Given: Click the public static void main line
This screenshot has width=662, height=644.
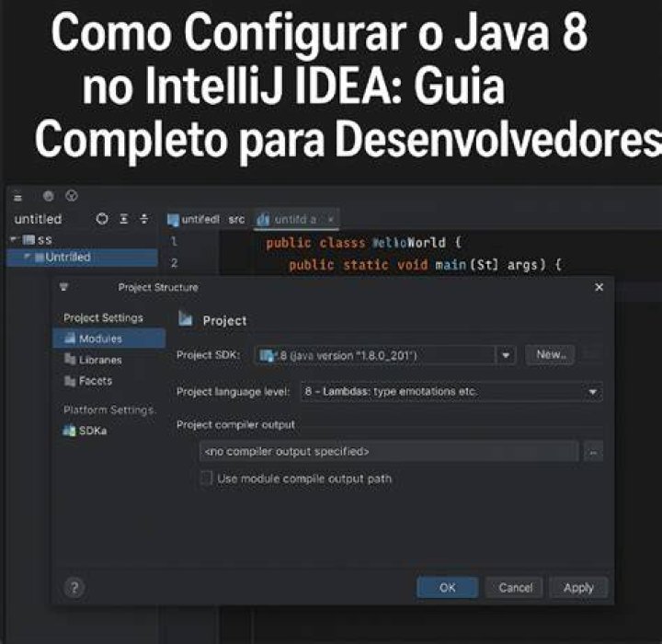Looking at the screenshot, I should pos(425,265).
